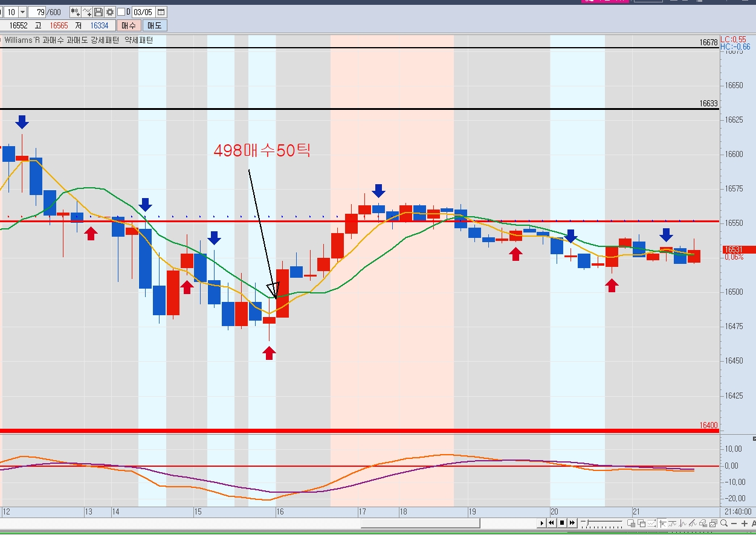Click the dotted chart range icon
This screenshot has width=756, height=535.
coord(651,523)
